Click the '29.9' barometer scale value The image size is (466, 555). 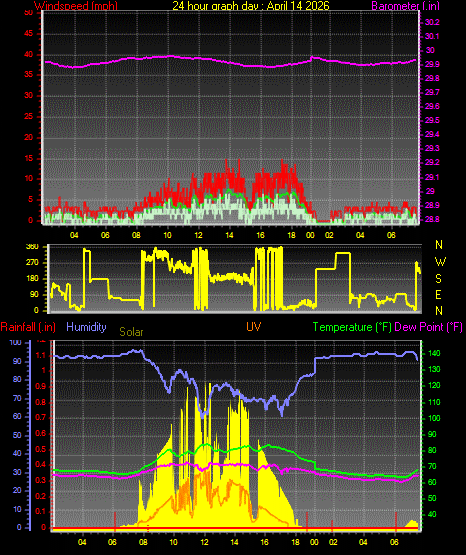432,64
